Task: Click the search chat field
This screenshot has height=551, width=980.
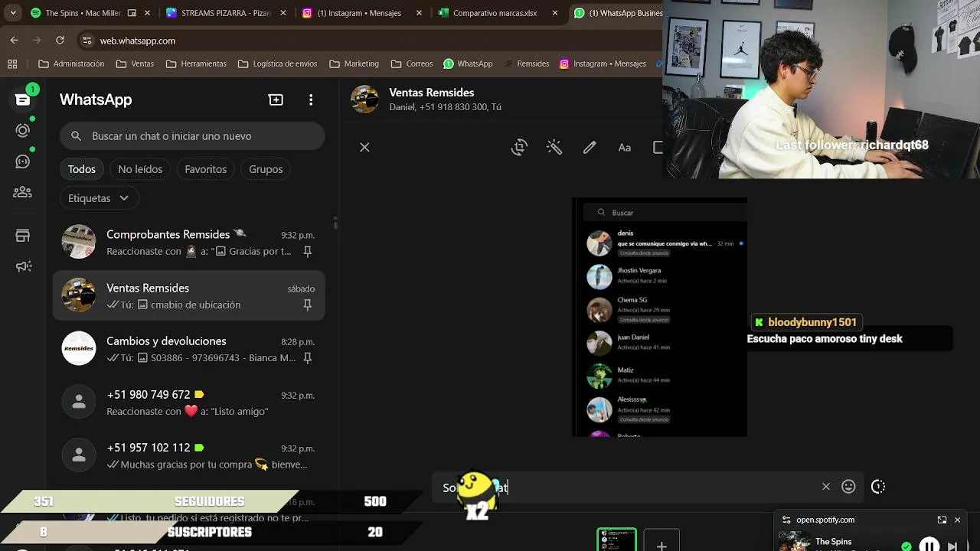Action: click(192, 136)
